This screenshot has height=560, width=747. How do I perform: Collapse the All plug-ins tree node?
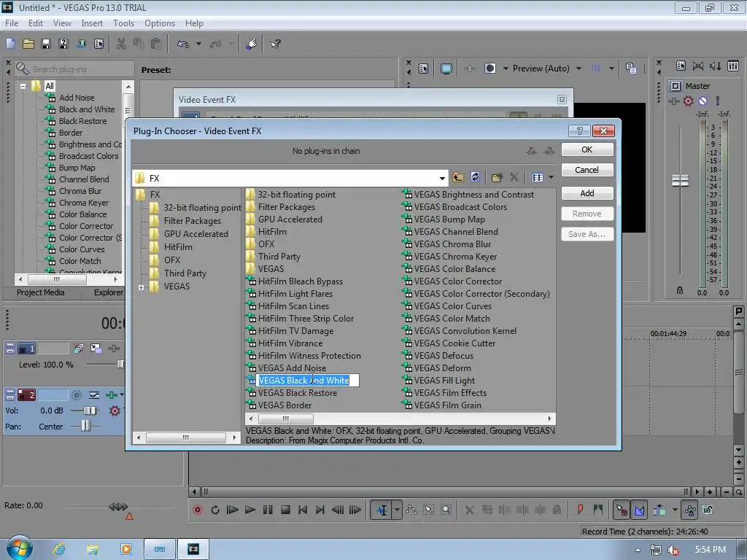(23, 86)
